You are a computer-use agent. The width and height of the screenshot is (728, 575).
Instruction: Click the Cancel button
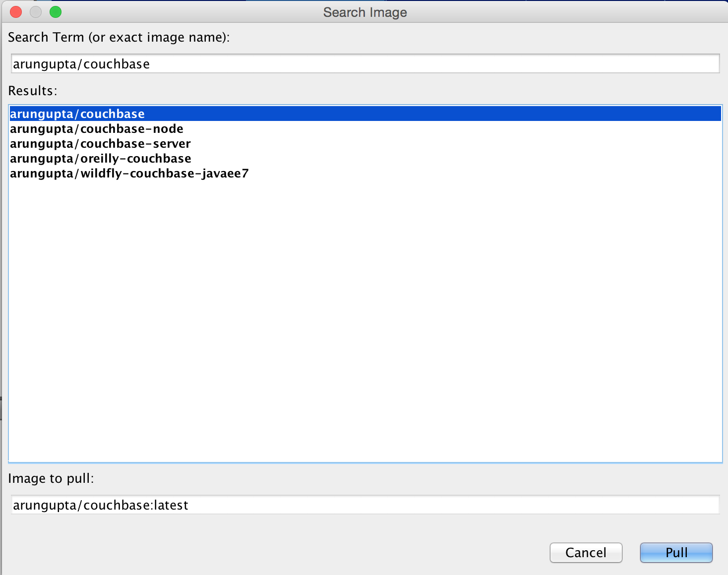coord(586,552)
